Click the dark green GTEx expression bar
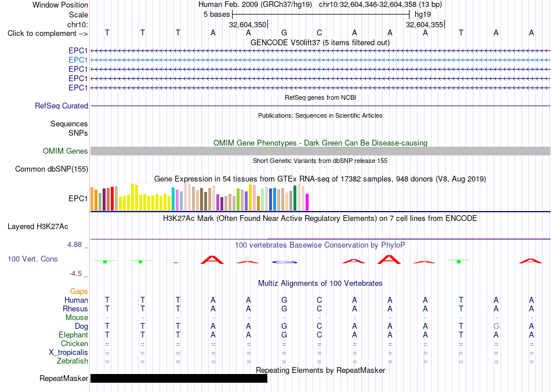551x392 pixels. coord(295,198)
